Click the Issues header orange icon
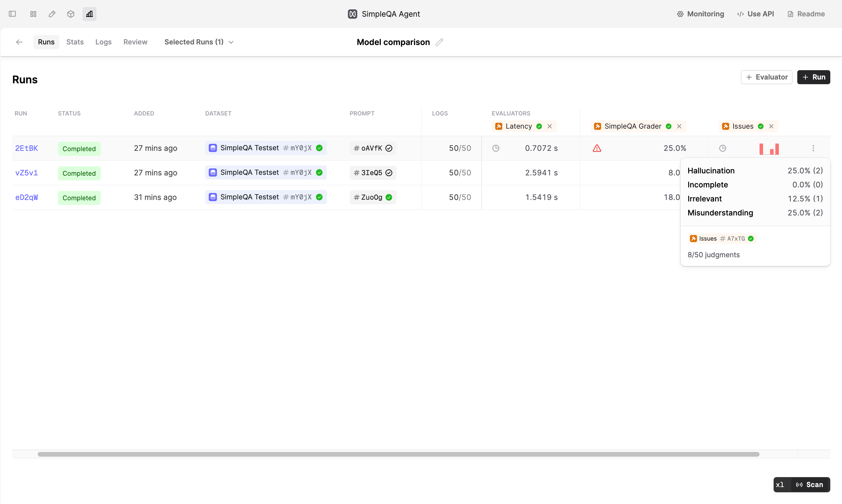This screenshot has width=842, height=504. click(x=726, y=126)
